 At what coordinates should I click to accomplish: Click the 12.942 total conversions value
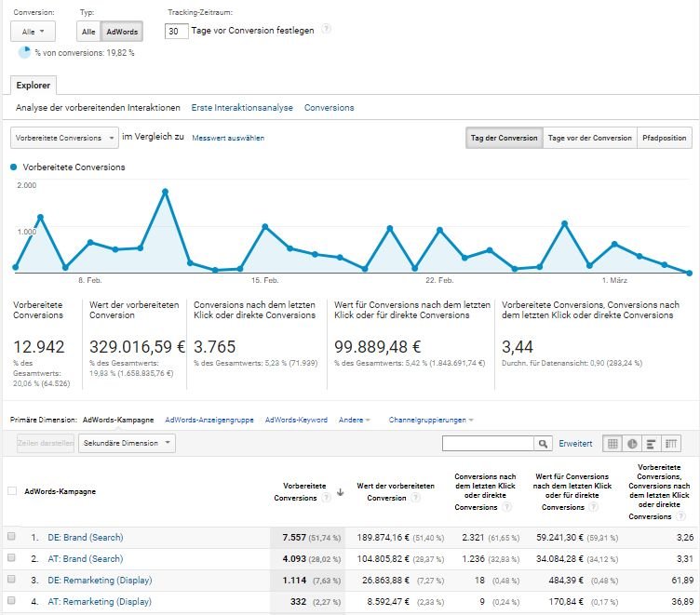[39, 347]
